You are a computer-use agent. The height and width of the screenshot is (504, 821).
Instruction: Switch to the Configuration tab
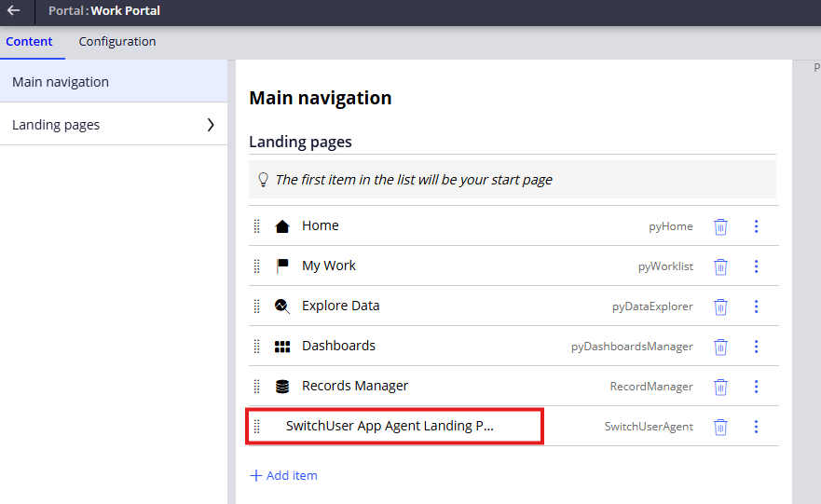click(x=117, y=42)
